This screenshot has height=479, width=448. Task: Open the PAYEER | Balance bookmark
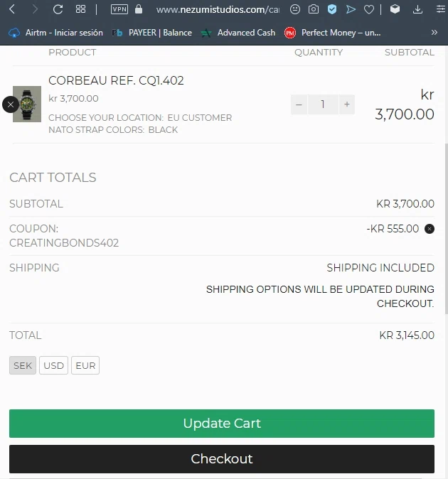pos(152,33)
